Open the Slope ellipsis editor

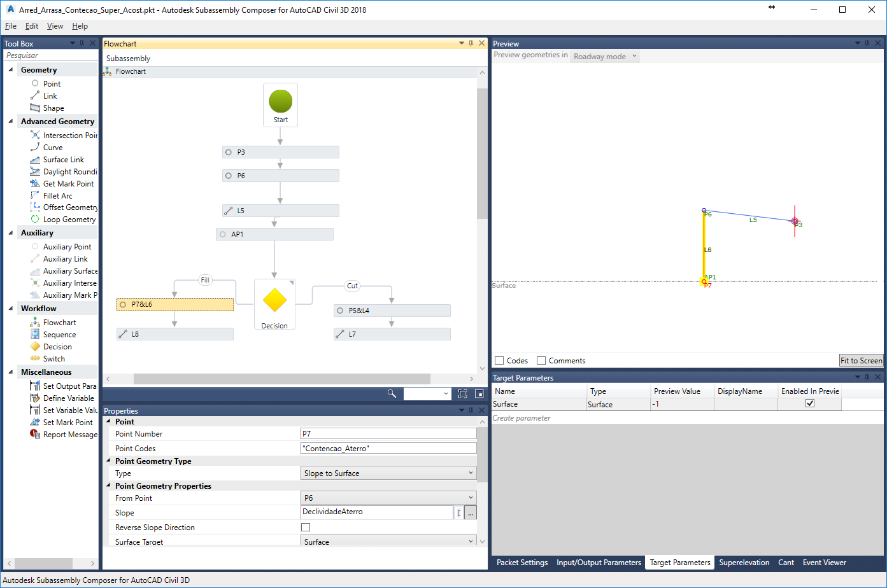point(470,512)
